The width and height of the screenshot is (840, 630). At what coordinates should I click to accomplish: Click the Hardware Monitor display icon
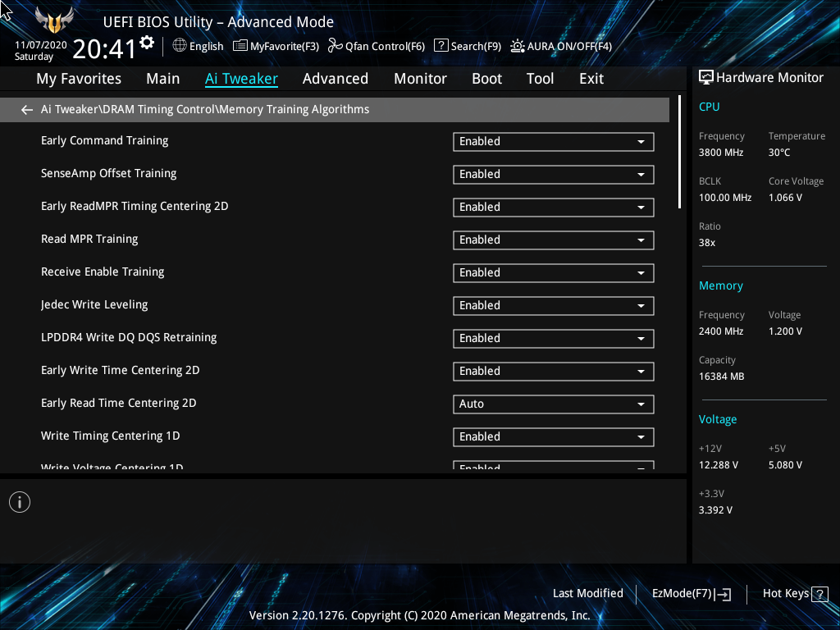(706, 78)
